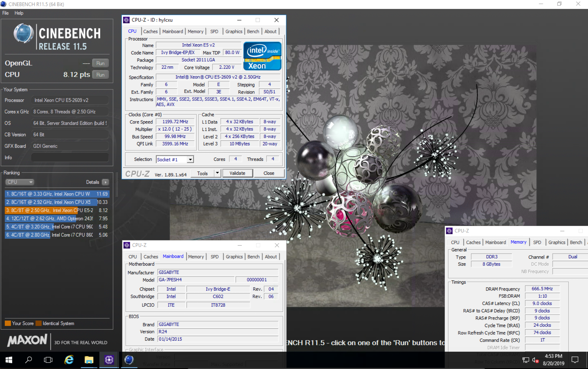Select SPD tab in Mainboard CPU-Z window

214,257
